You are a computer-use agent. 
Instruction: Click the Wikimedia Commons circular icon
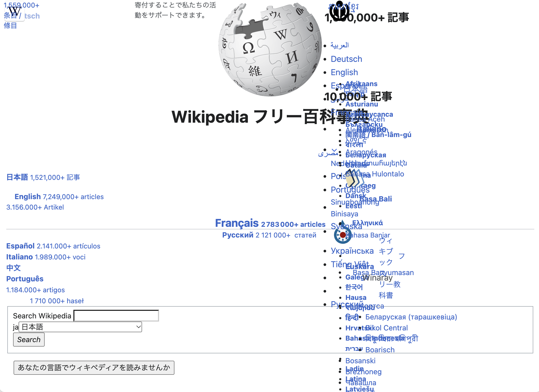pyautogui.click(x=343, y=232)
